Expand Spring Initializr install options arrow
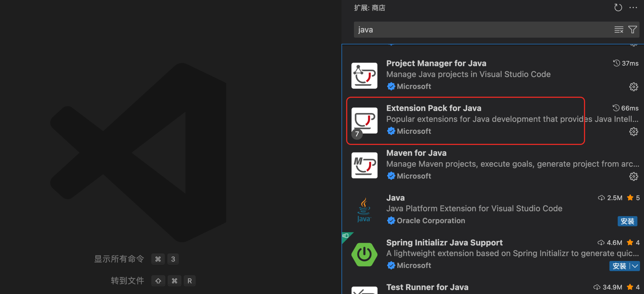Screen dimensions: 644x294 [x=635, y=266]
